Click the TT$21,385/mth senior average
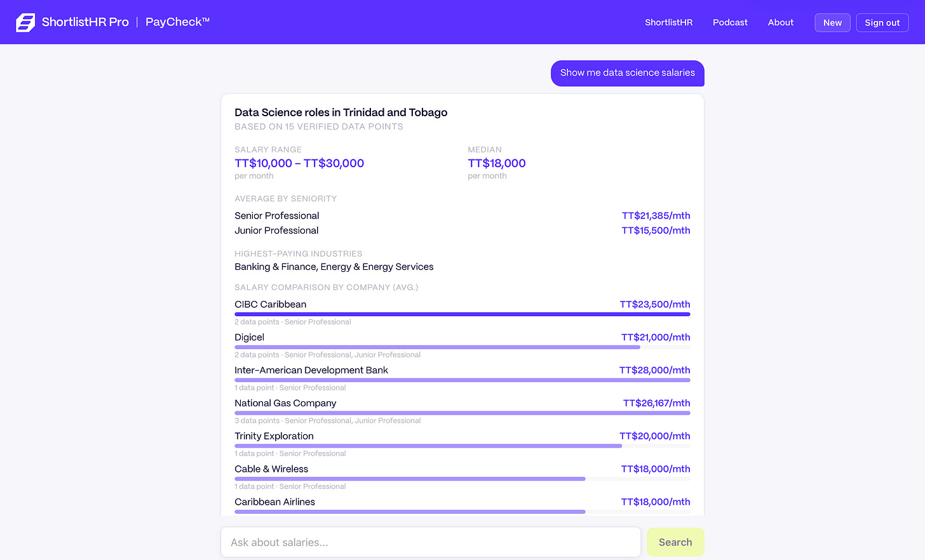The width and height of the screenshot is (925, 560). click(x=656, y=216)
